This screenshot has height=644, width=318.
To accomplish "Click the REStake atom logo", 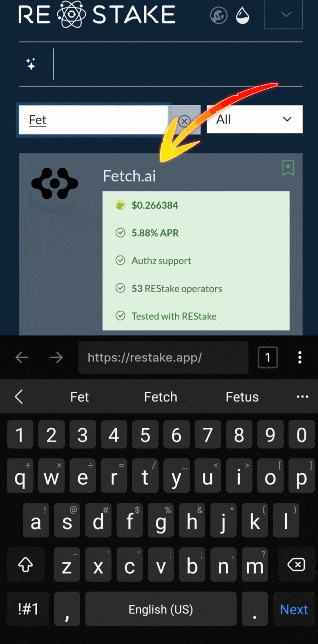I will (x=71, y=14).
